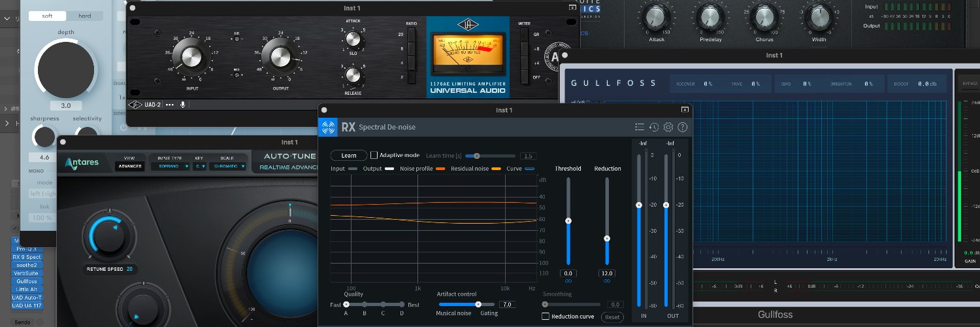This screenshot has height=327, width=980.
Task: Select quality point B in RX
Action: 365,304
